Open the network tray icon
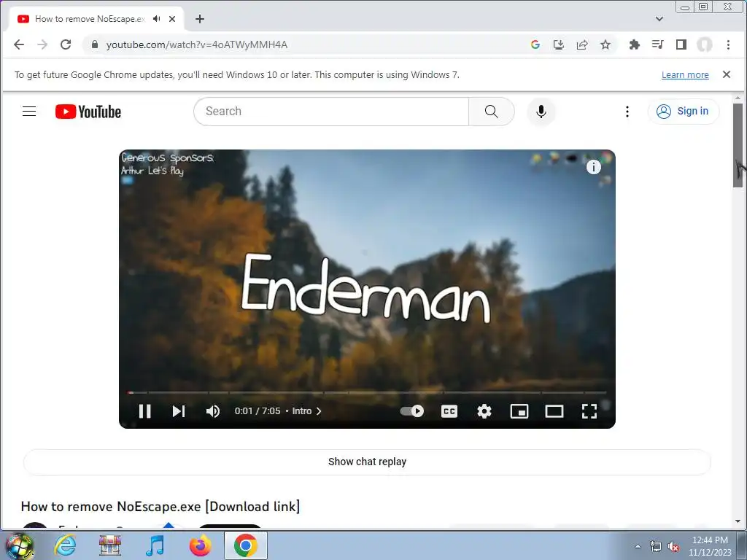The image size is (747, 560). tap(656, 546)
